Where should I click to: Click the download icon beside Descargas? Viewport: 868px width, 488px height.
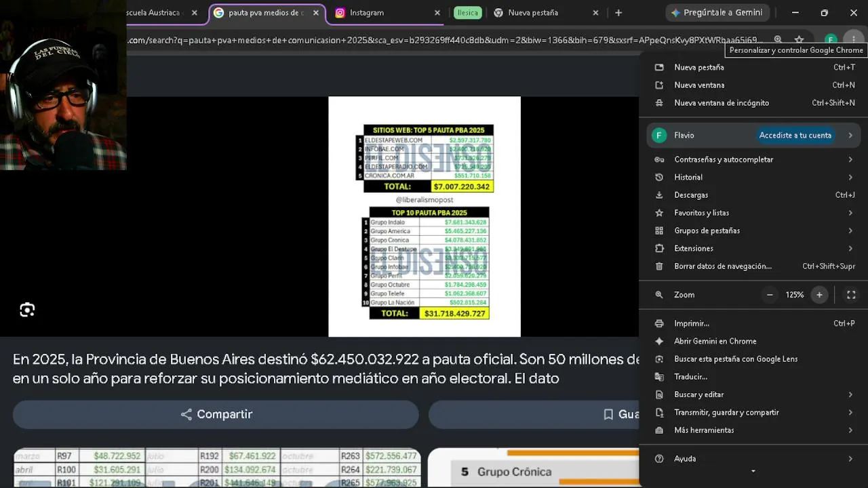pos(659,195)
